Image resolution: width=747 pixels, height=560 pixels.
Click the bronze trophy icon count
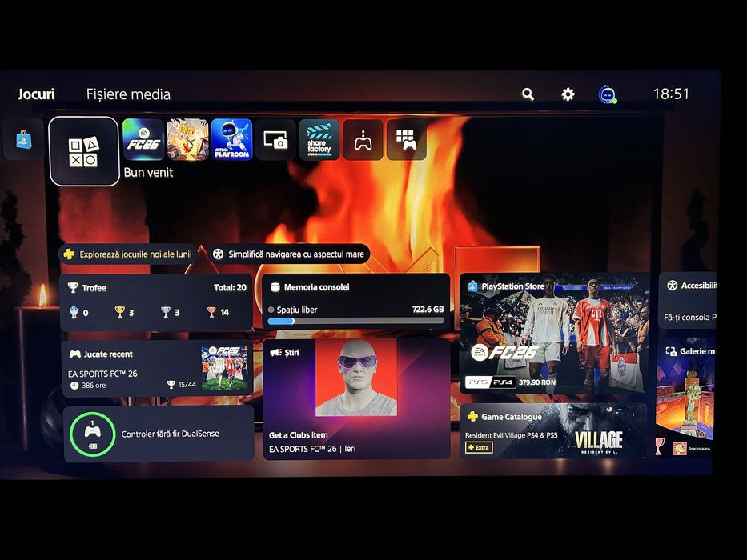coord(218,312)
